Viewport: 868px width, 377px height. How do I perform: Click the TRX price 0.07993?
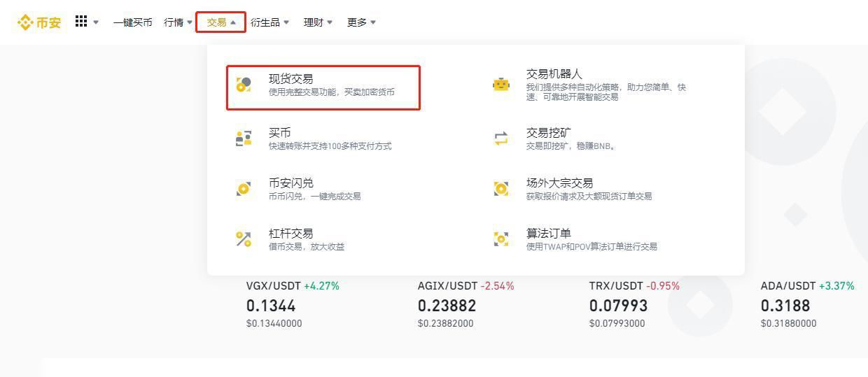click(619, 306)
